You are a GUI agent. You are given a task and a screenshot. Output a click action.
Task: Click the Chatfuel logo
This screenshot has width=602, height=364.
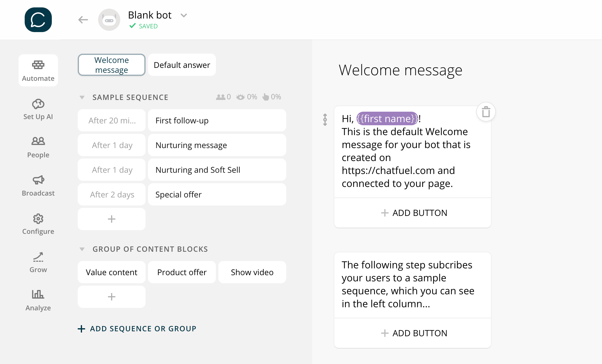[38, 20]
